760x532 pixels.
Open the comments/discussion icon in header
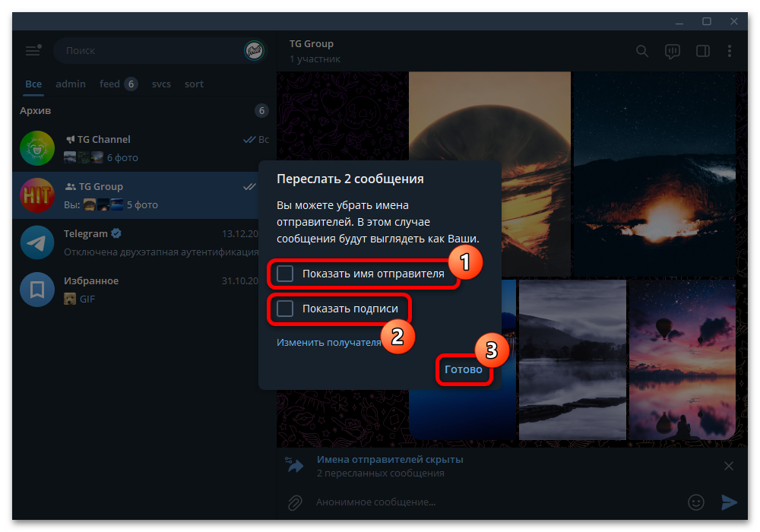(673, 52)
